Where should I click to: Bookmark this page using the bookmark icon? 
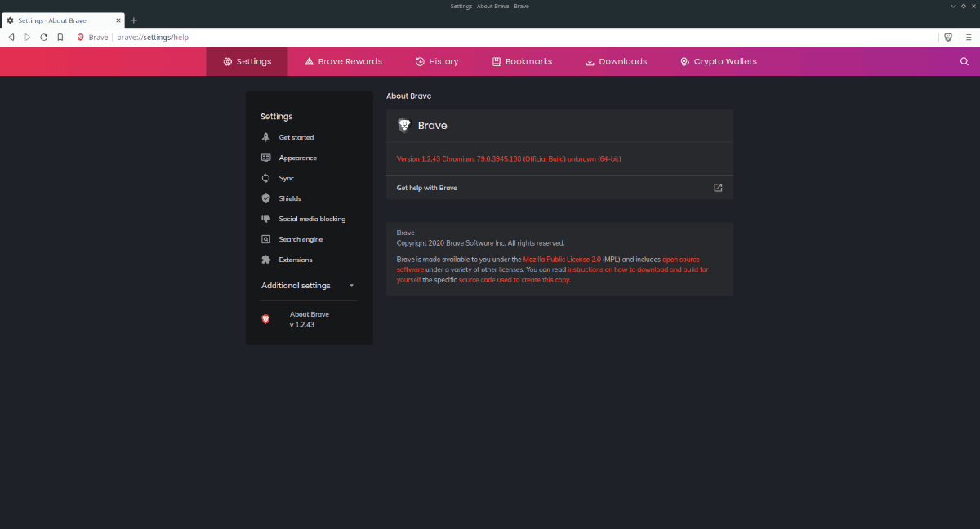60,38
